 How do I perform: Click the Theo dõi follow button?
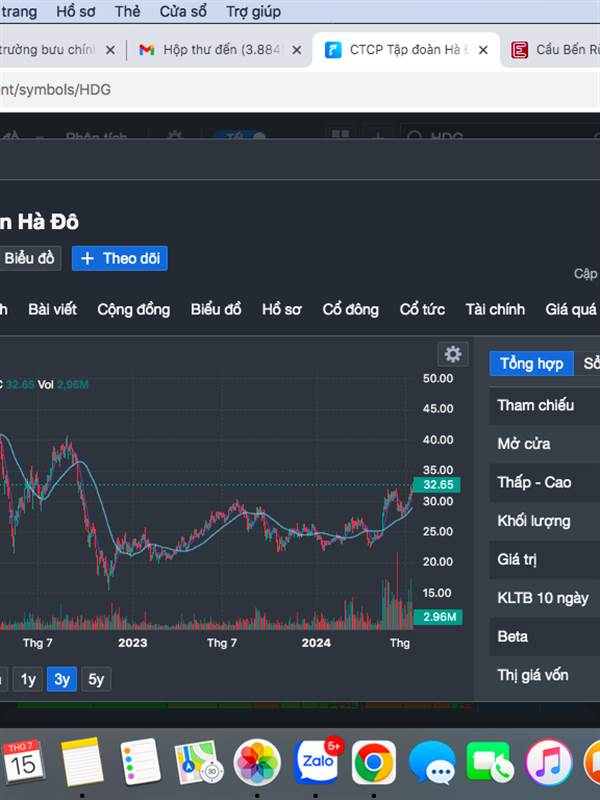(x=120, y=258)
